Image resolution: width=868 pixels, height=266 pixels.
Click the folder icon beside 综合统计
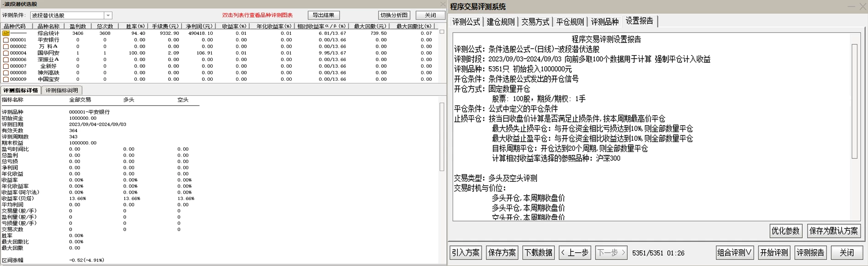click(6, 33)
